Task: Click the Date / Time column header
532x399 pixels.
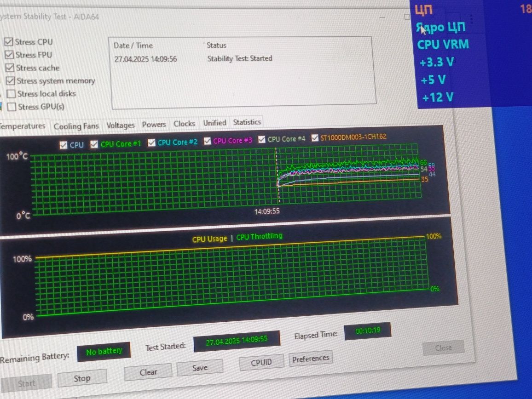Action: pos(133,46)
